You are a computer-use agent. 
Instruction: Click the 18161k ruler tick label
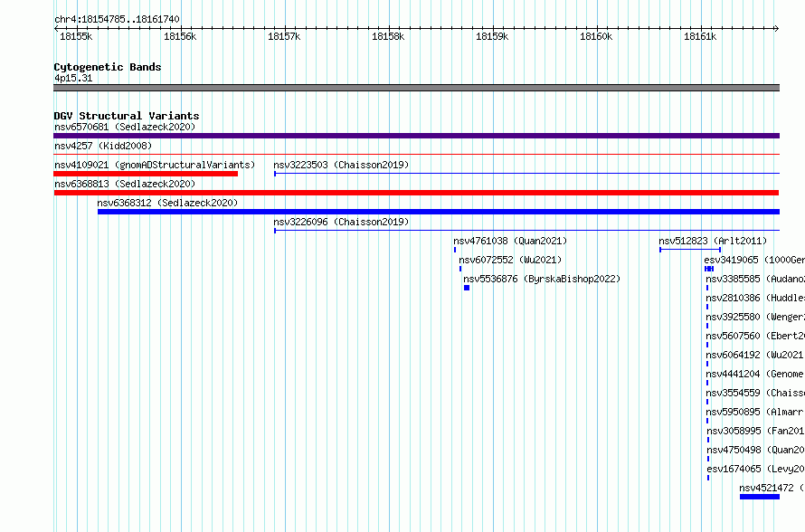tap(700, 36)
